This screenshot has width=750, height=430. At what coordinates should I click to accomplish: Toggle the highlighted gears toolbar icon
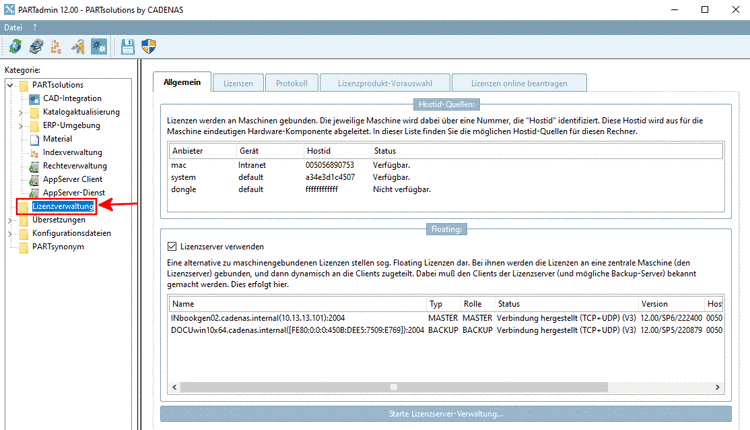[x=99, y=47]
